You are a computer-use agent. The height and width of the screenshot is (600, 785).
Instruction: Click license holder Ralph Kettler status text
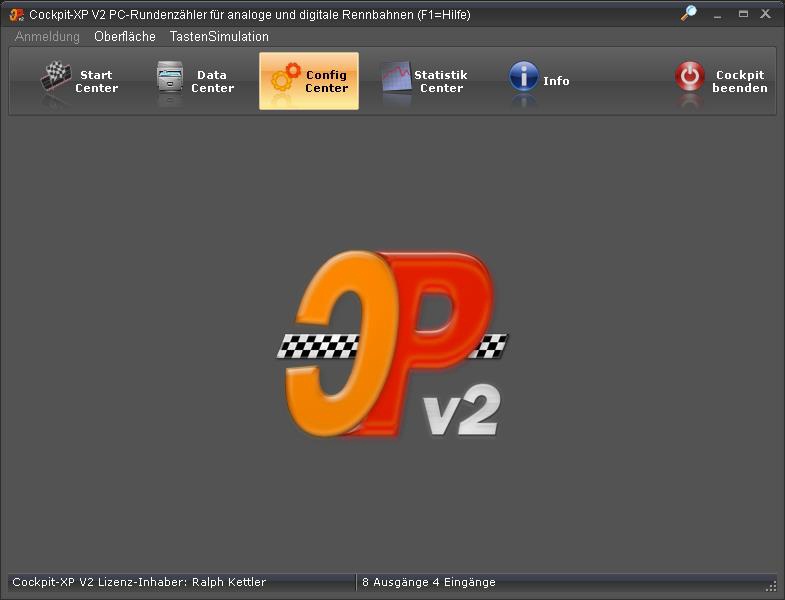(139, 582)
